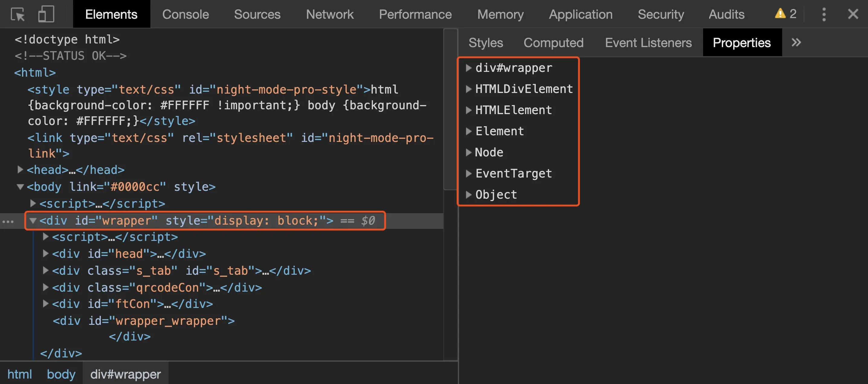The image size is (868, 384).
Task: Toggle the device toolbar icon
Action: [x=46, y=14]
